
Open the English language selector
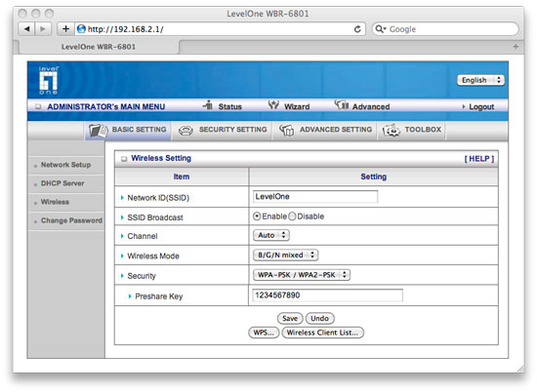480,80
